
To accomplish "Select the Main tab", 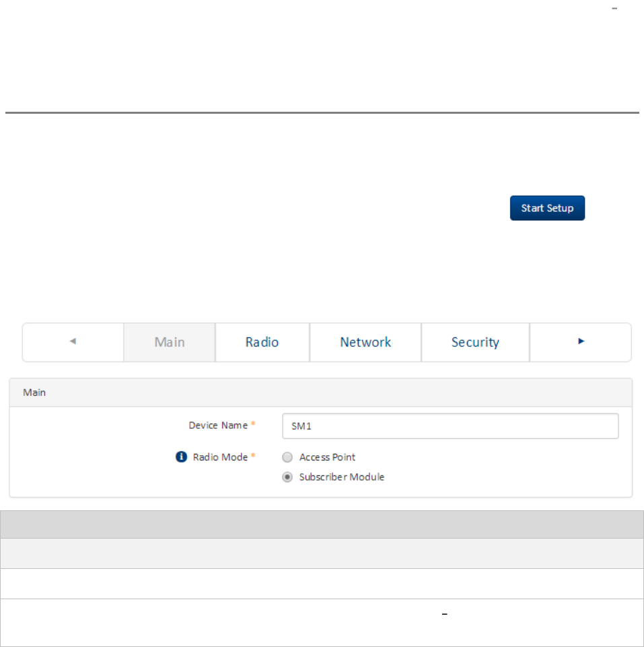I will 170,342.
